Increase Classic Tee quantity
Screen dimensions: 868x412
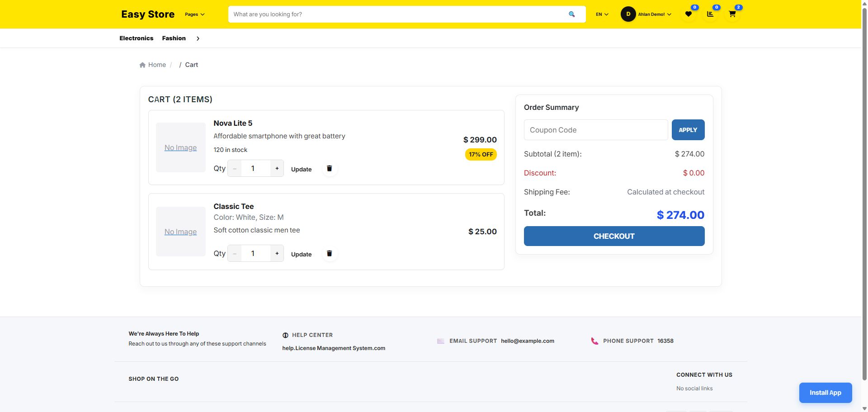pos(277,254)
